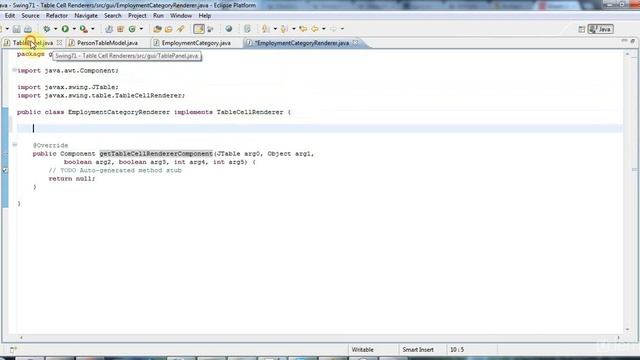
Task: Click the horizontal scrollbar left arrow
Action: tap(21, 338)
